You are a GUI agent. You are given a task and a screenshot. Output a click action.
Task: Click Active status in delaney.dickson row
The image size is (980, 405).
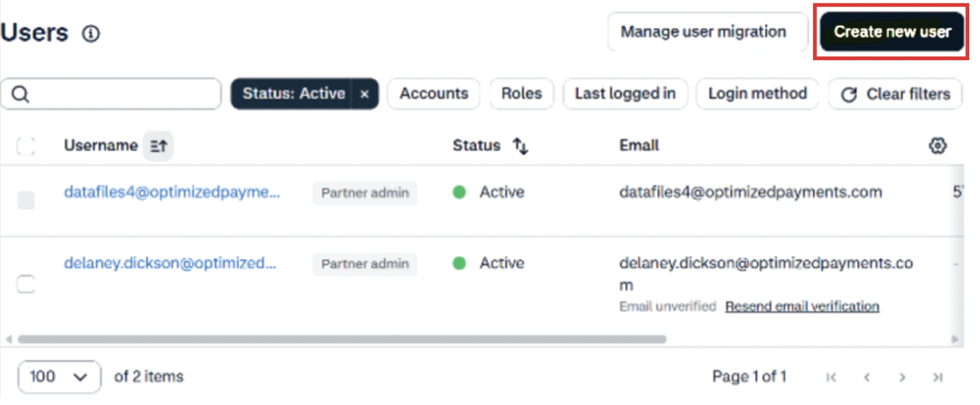tap(489, 263)
